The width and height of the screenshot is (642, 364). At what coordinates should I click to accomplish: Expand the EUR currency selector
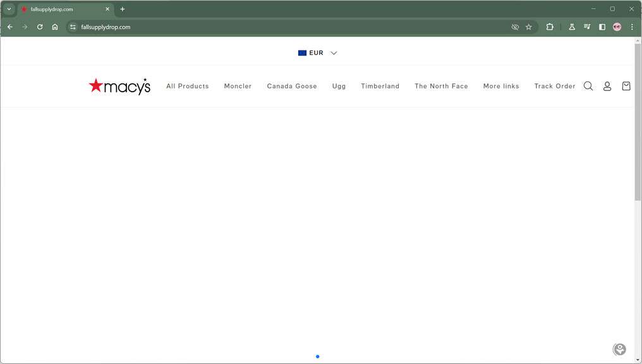point(317,53)
